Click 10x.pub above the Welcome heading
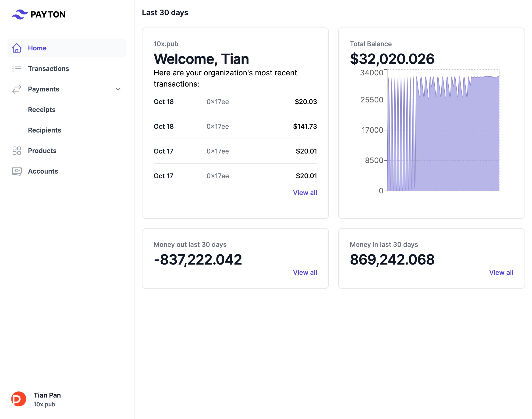 [166, 44]
